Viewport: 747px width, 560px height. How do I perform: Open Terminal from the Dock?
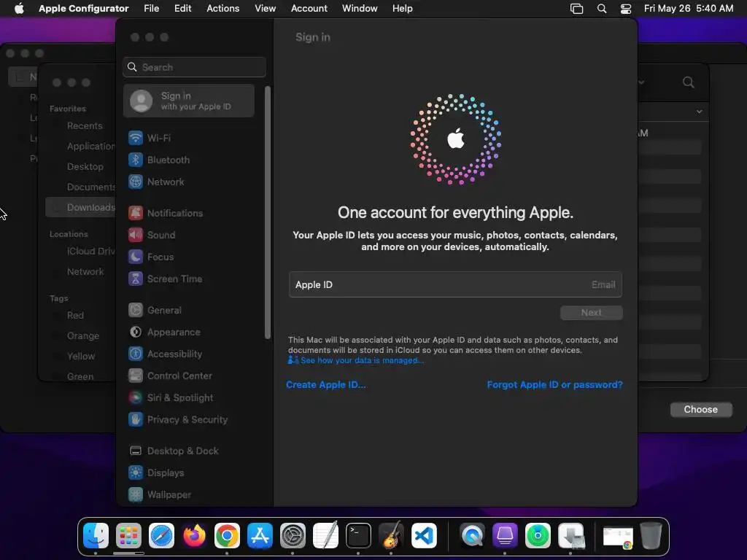click(x=358, y=536)
